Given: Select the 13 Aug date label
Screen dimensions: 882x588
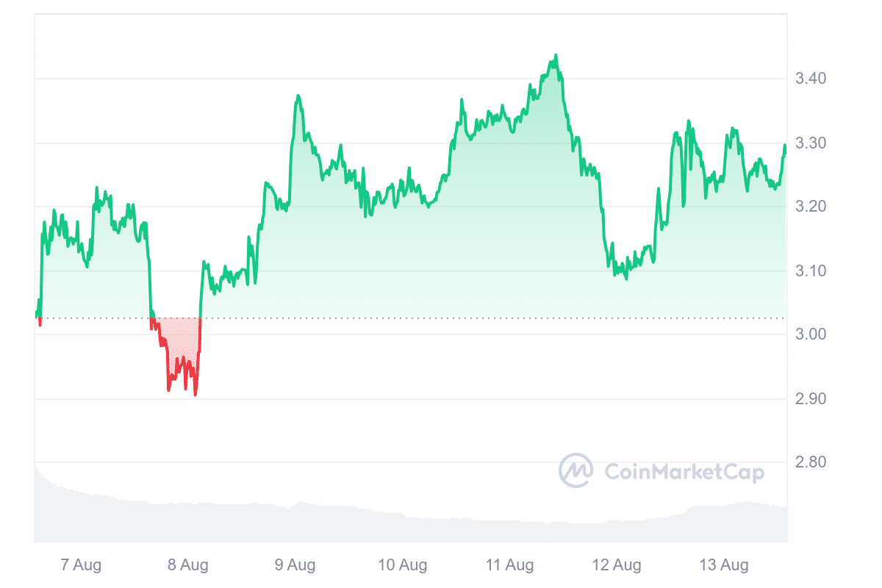Looking at the screenshot, I should click(724, 565).
